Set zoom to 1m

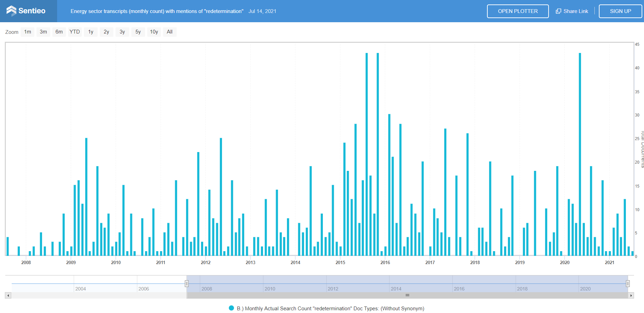click(x=27, y=32)
